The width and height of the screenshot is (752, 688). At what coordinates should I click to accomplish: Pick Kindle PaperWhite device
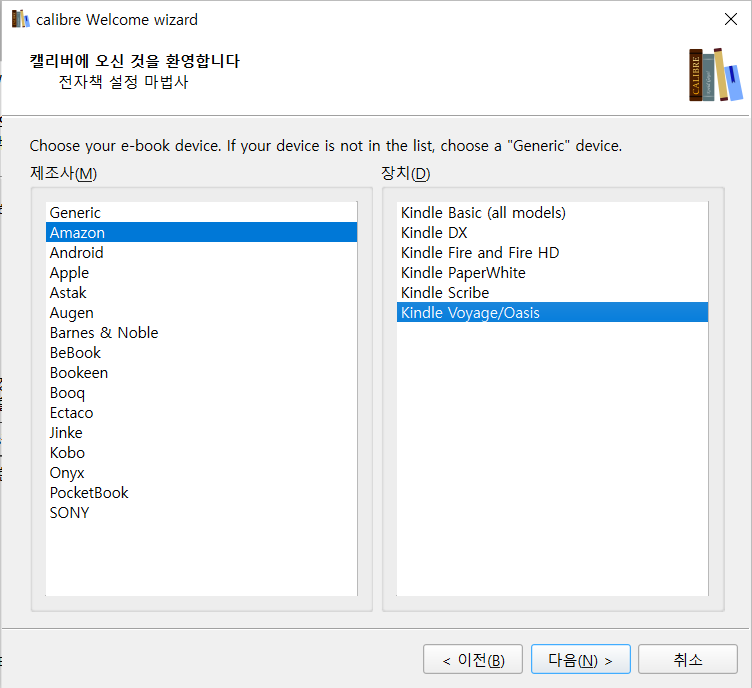pos(552,272)
